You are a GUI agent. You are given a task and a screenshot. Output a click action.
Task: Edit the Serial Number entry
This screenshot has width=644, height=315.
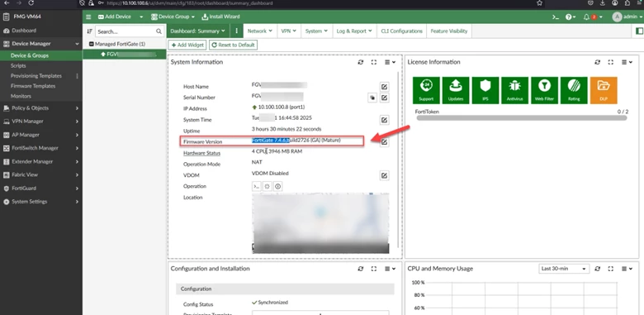point(384,98)
